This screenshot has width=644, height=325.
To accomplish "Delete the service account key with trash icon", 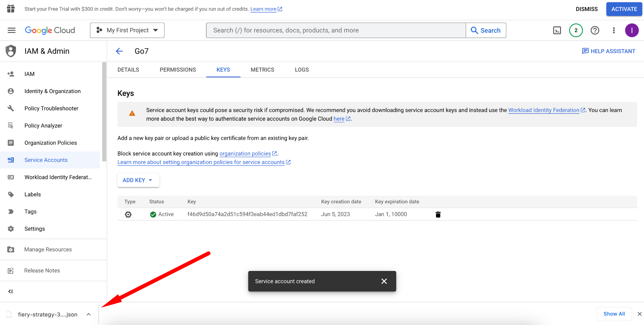I will click(x=438, y=214).
